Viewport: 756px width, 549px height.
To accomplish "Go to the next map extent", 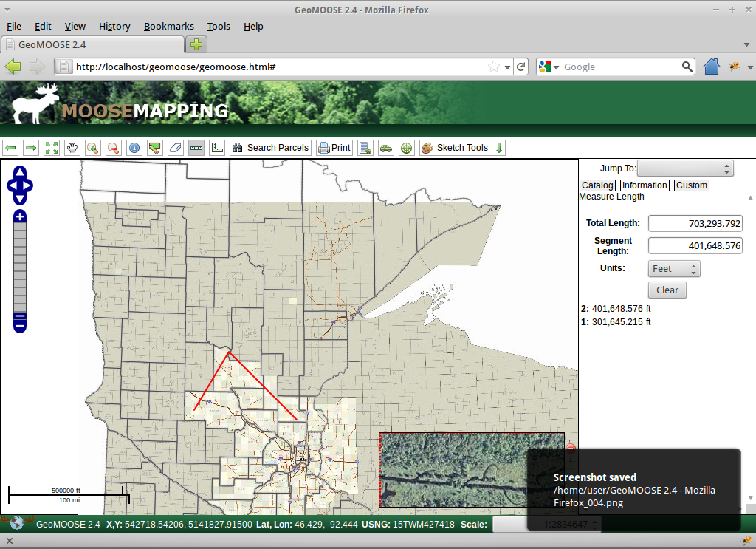I will pos(31,148).
